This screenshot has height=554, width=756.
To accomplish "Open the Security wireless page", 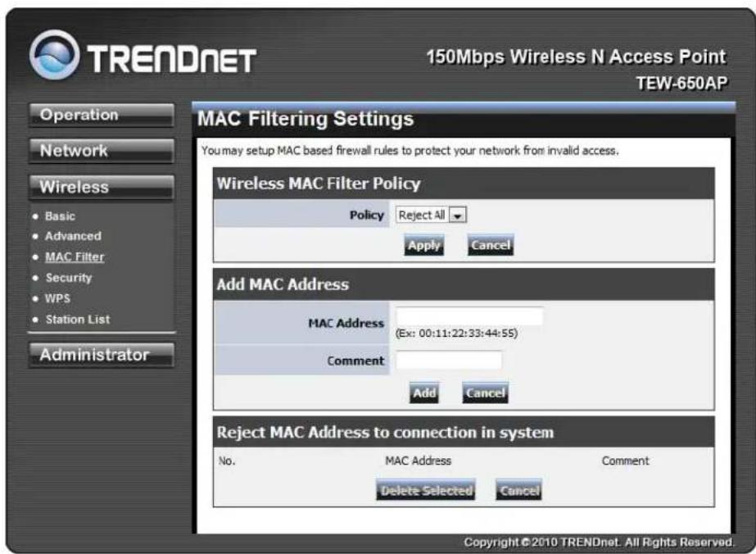I will 69,278.
